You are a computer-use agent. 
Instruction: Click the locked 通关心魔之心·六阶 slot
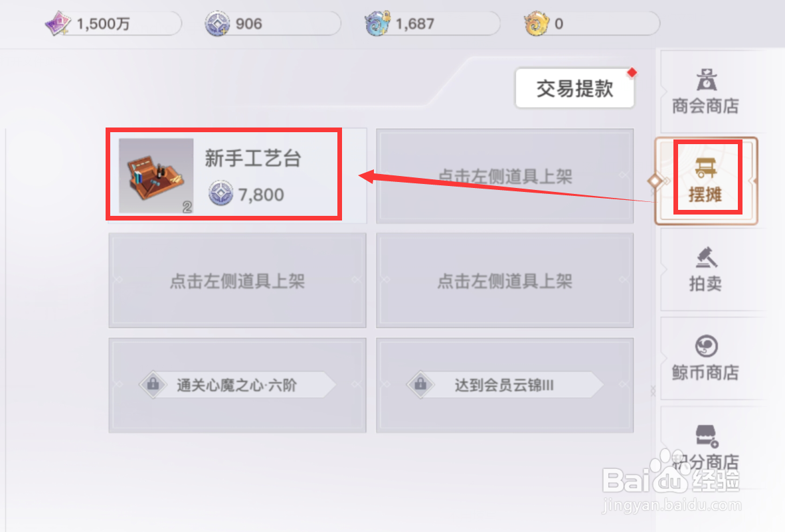click(x=238, y=385)
